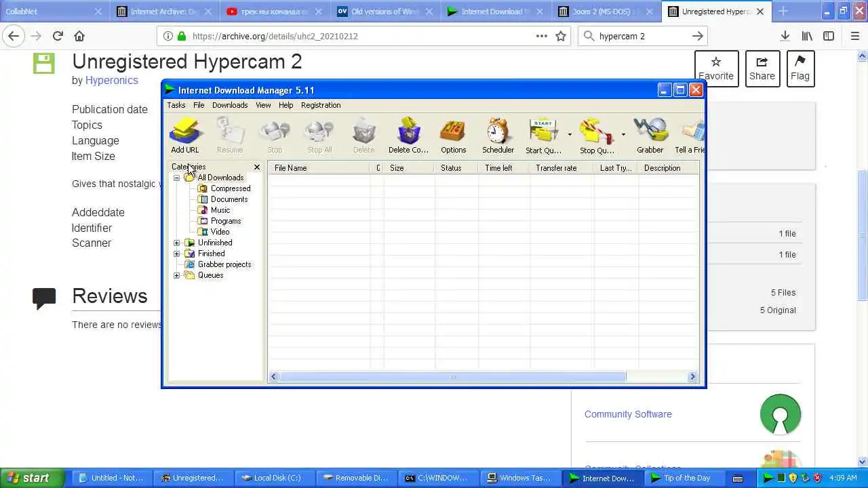This screenshot has width=868, height=488.
Task: Open the View menu in IDM
Action: [263, 105]
